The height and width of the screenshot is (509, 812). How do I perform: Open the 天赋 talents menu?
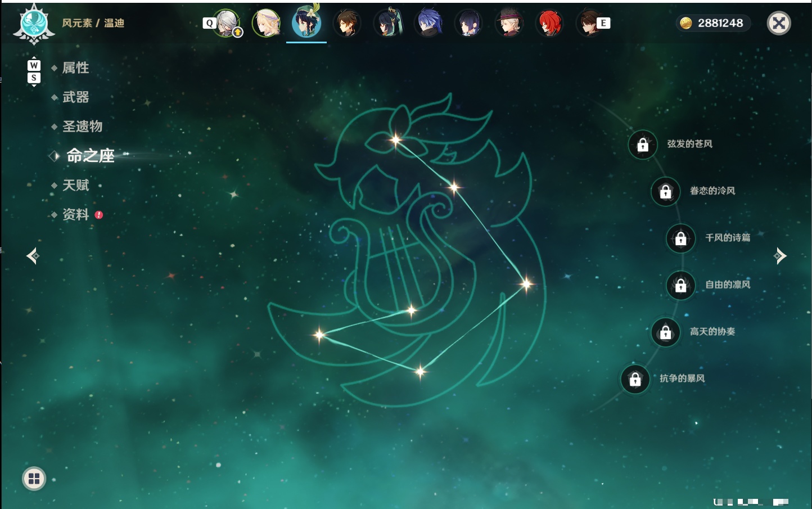[x=75, y=185]
